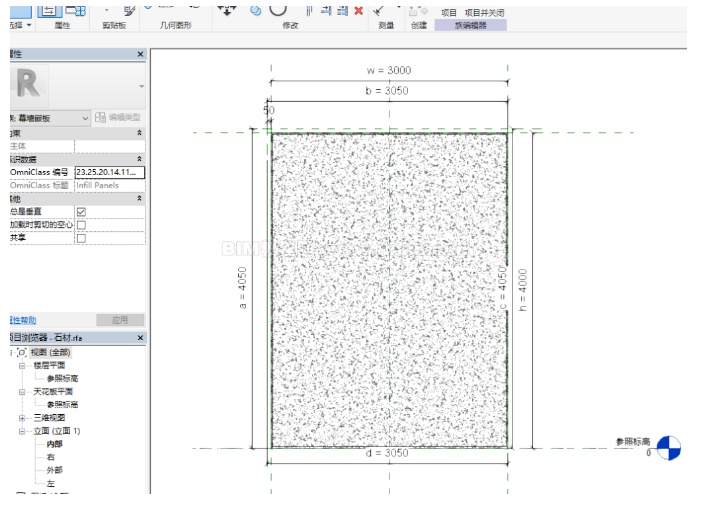Collapse the 标识数据 properties section
The width and height of the screenshot is (702, 505).
[139, 159]
